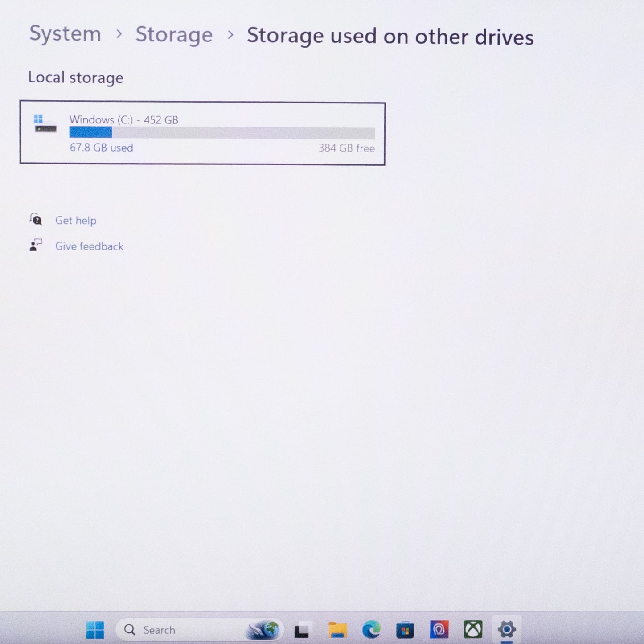Click the taskbar Search box
Screen dimensions: 644x644
(178, 630)
